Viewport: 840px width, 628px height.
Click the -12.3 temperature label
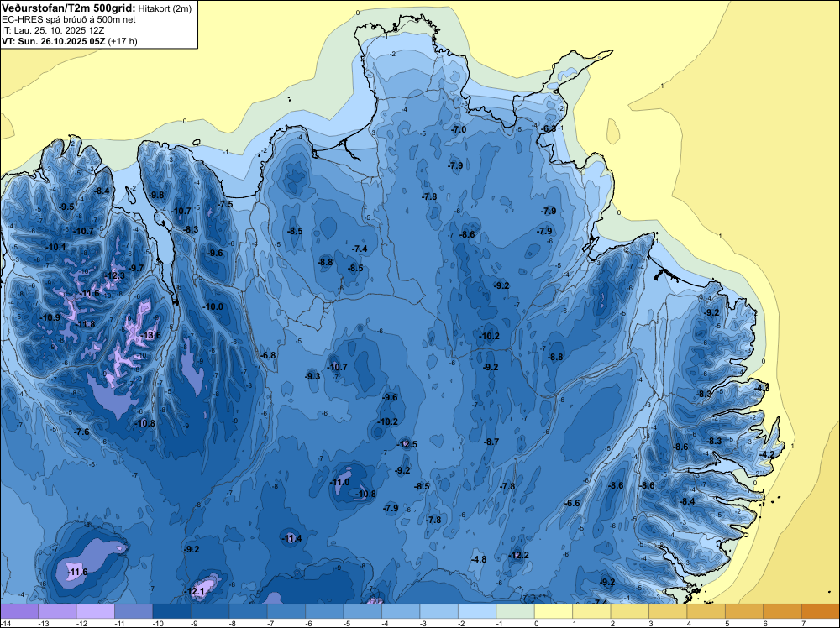click(x=114, y=275)
